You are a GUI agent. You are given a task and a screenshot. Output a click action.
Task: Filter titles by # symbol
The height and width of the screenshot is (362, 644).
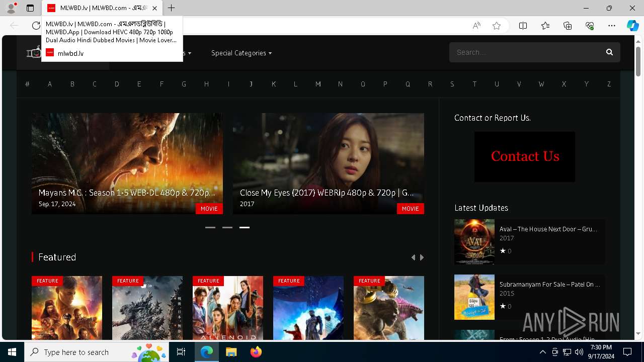(x=27, y=84)
